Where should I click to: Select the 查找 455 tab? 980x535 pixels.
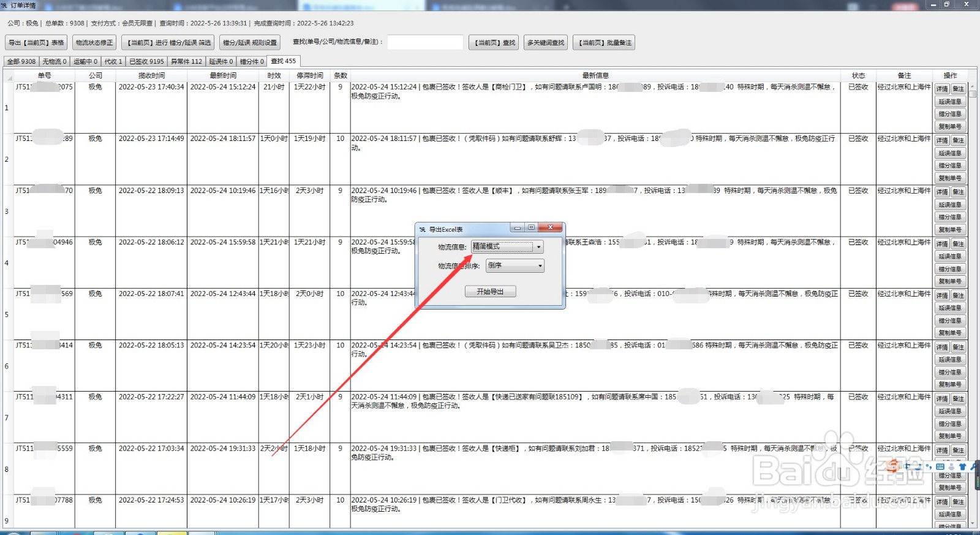point(284,61)
